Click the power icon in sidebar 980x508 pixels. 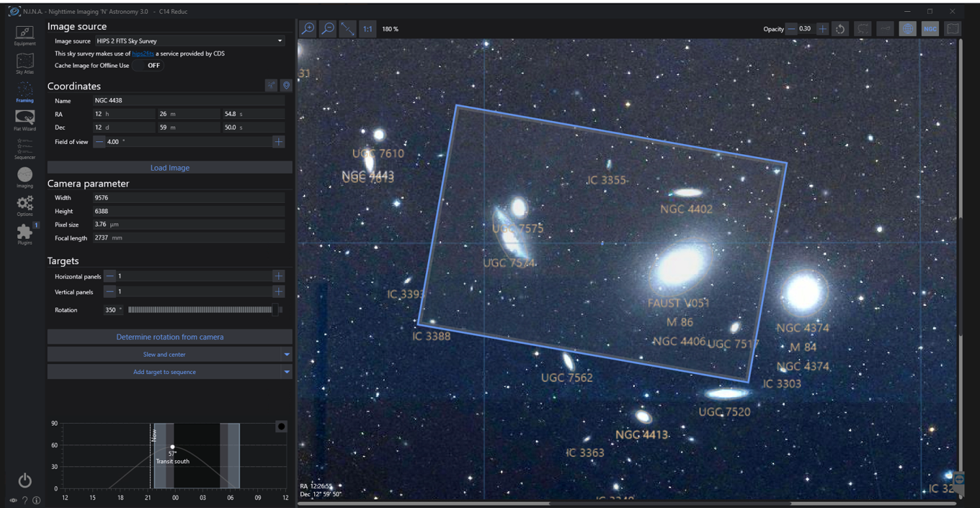coord(25,481)
